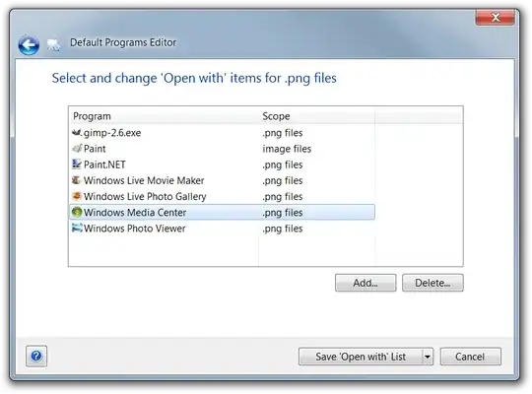Click the '.png files' scope of Paint.NET
This screenshot has width=532, height=394.
(283, 164)
